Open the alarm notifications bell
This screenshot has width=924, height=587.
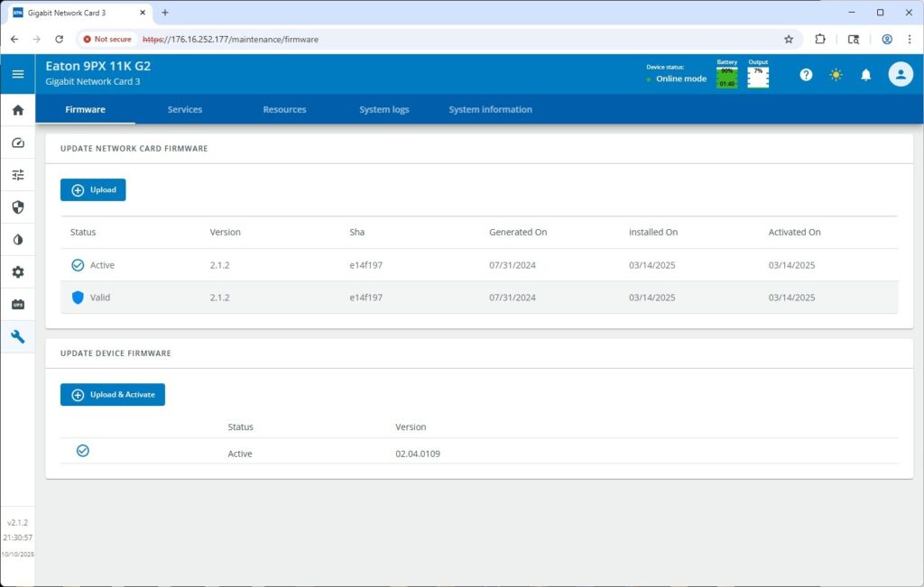[x=865, y=75]
